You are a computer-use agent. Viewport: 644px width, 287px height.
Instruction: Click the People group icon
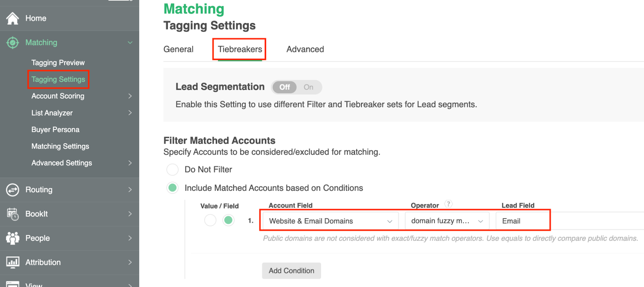pos(12,238)
